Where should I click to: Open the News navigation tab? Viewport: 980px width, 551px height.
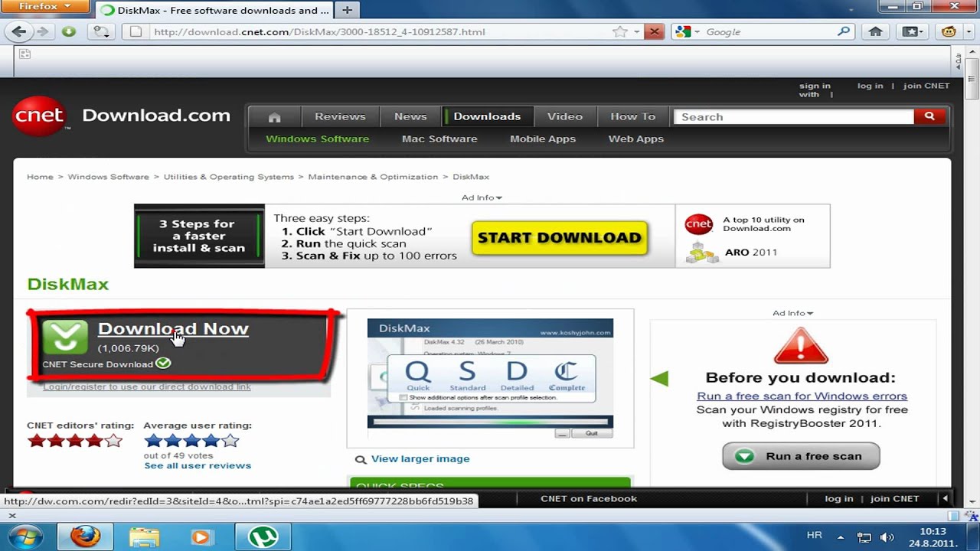(x=410, y=116)
